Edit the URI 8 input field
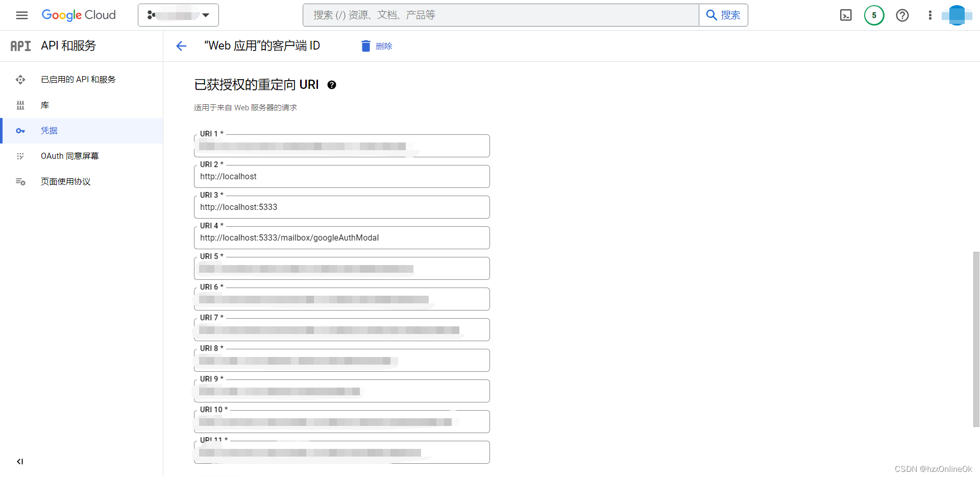 pyautogui.click(x=342, y=361)
